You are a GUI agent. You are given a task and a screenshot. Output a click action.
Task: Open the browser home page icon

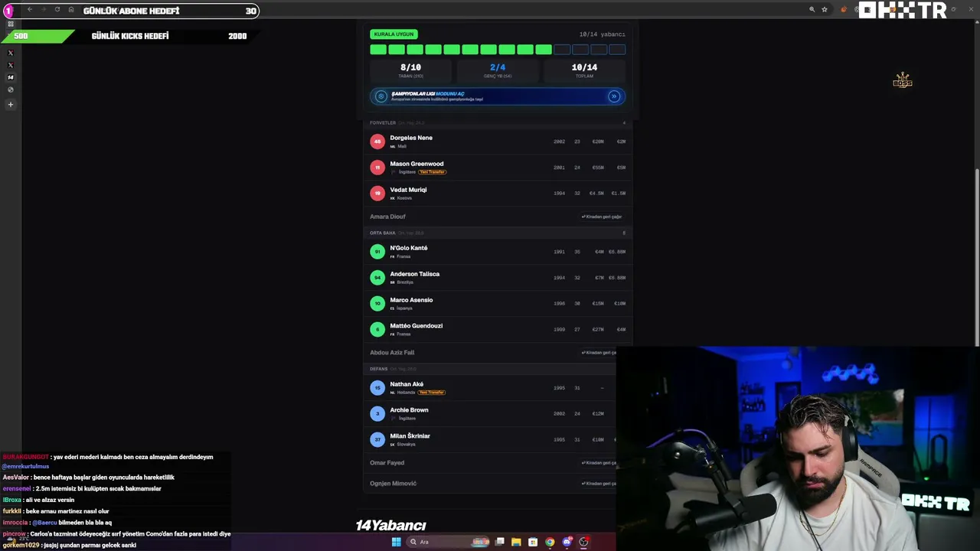(x=71, y=9)
